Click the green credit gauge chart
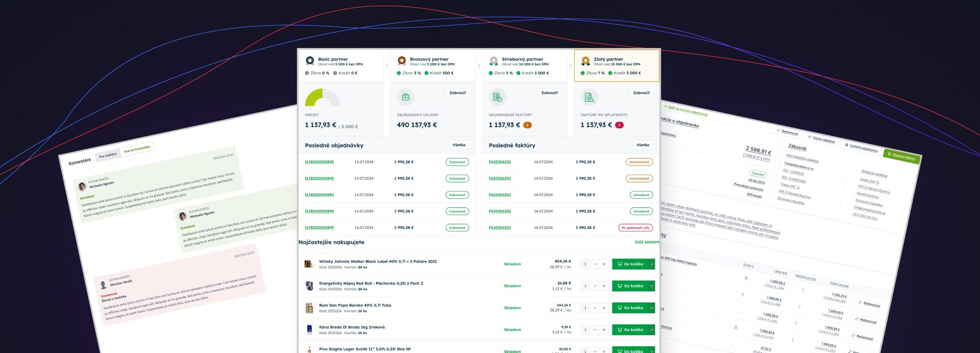 [322, 98]
